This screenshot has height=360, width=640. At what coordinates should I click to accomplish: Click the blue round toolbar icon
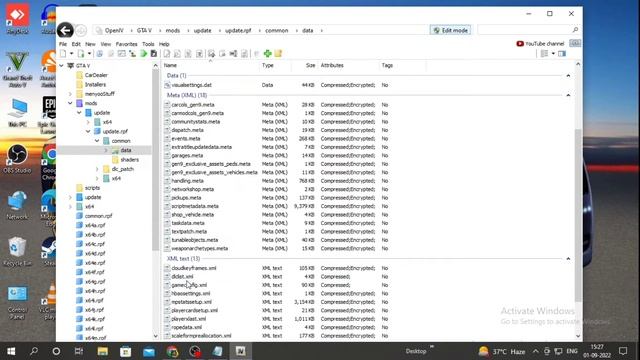[x=100, y=53]
